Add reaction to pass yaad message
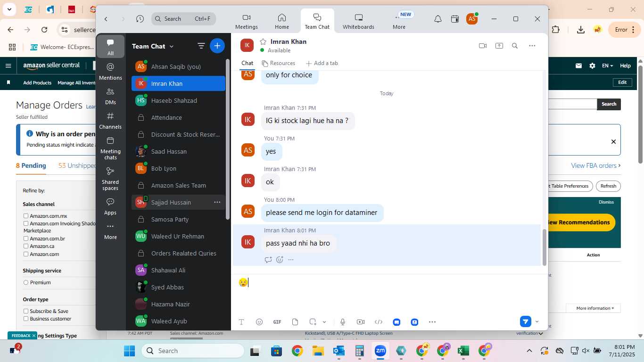The height and width of the screenshot is (362, 644). coord(280,260)
